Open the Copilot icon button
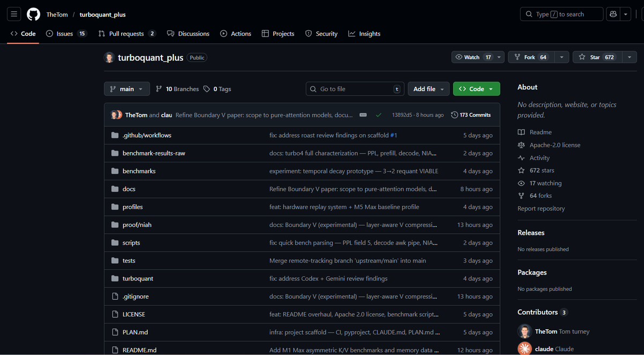The image size is (644, 355). (x=613, y=14)
